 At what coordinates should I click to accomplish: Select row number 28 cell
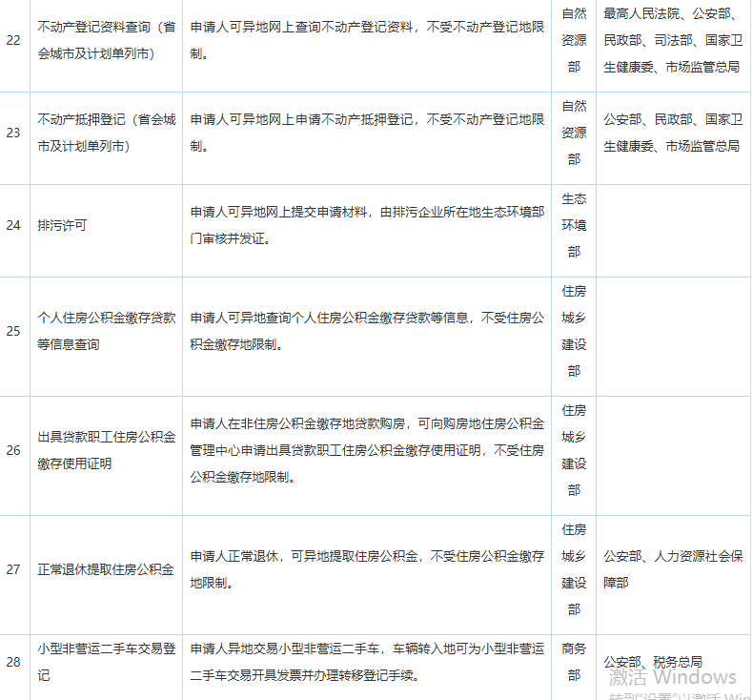click(x=13, y=662)
